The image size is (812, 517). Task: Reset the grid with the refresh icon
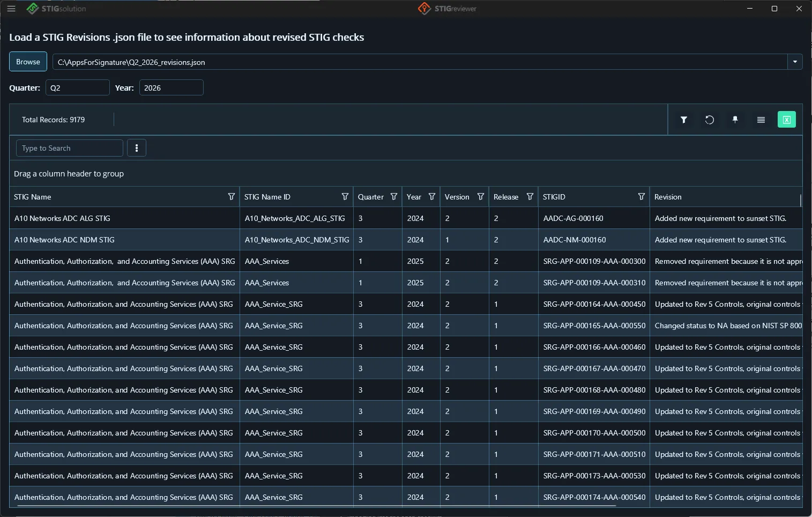point(710,120)
